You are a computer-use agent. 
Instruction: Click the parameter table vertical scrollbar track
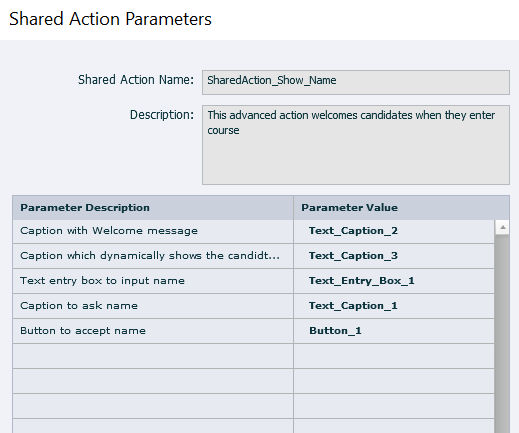[x=502, y=333]
